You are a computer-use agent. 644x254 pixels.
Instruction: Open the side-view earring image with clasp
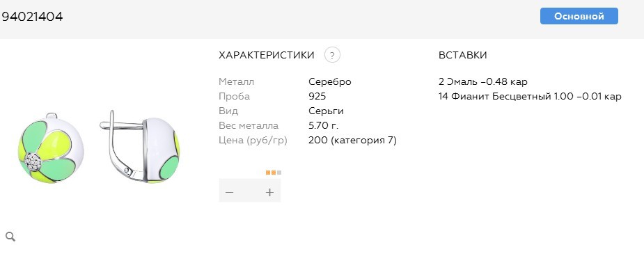tap(140, 147)
